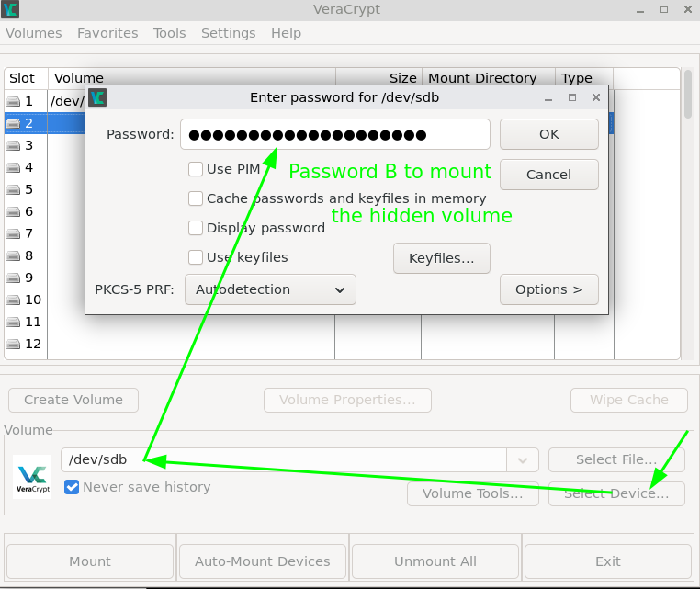Sort by the Slot column header
700x589 pixels.
[26, 79]
